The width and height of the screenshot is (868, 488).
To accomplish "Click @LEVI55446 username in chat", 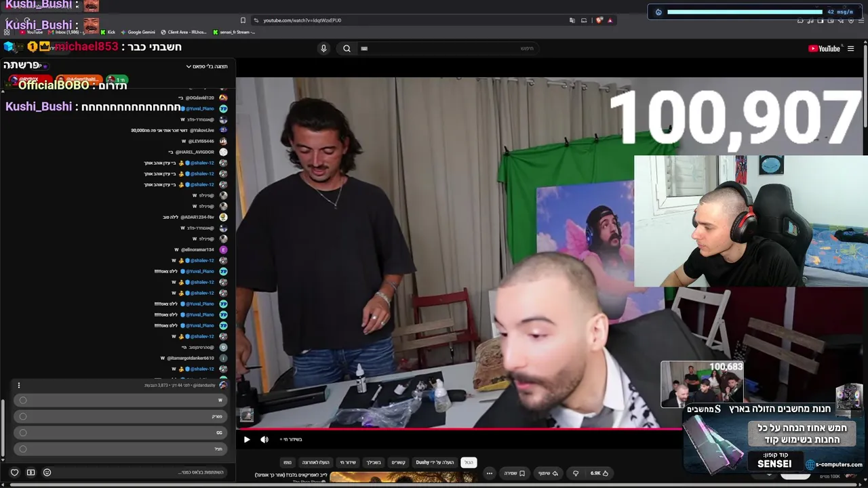I will pyautogui.click(x=201, y=141).
